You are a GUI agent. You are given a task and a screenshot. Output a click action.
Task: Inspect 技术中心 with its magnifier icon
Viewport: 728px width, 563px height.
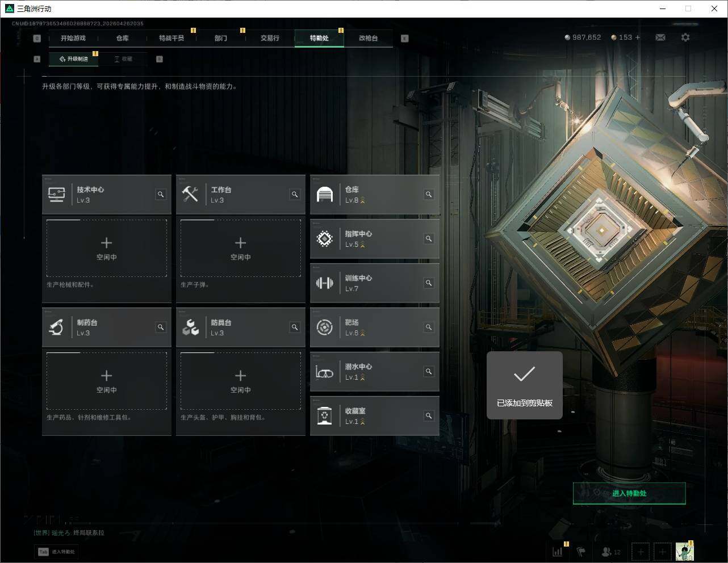coord(161,195)
